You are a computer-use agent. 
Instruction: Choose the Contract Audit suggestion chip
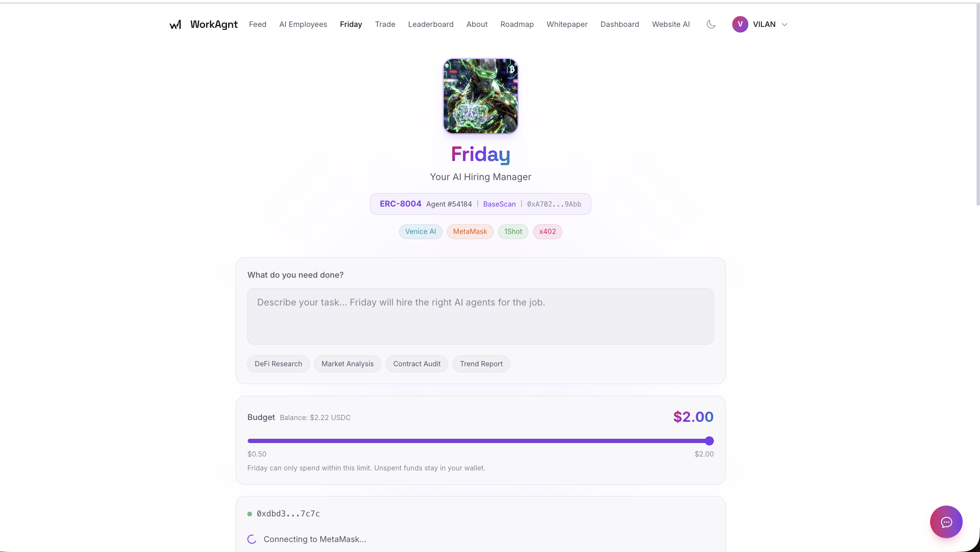pos(417,364)
